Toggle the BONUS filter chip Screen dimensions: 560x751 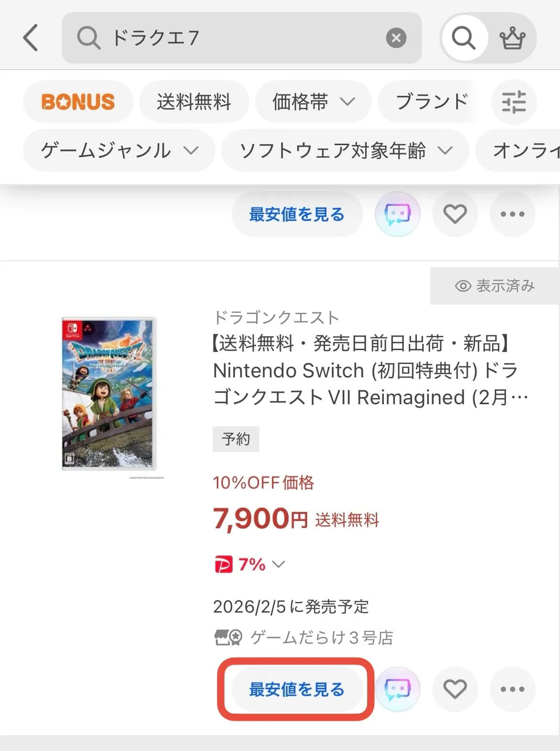coord(78,102)
